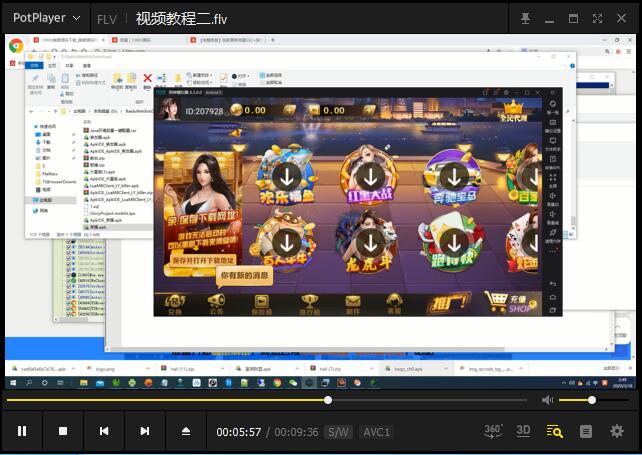Open PotPlayer settings gear
Viewport: 642px width, 455px height.
click(617, 431)
